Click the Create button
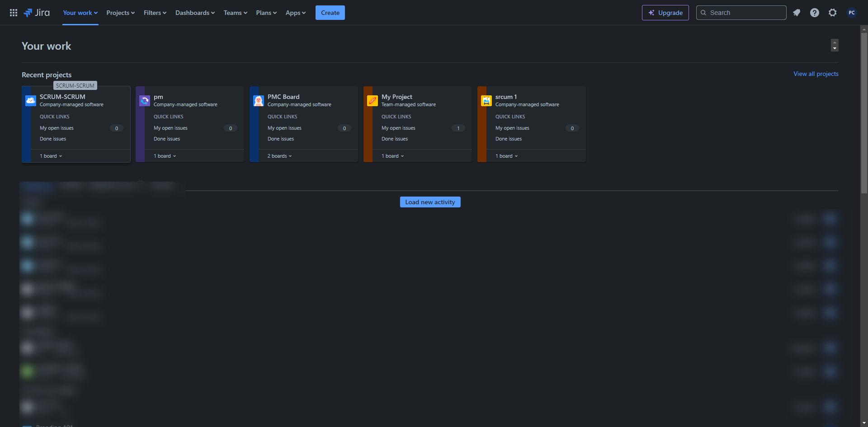Viewport: 868px width, 427px height. (x=330, y=13)
